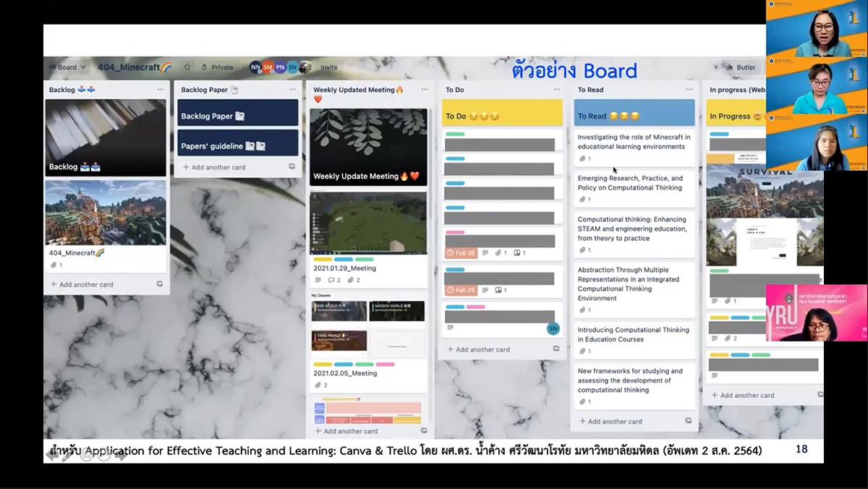Create card from template in To Read list

point(689,421)
